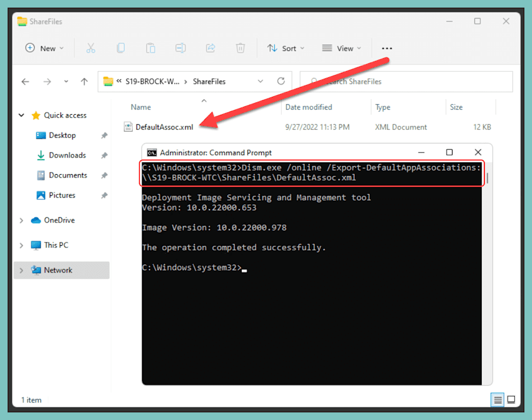Expand the This PC tree item

click(x=21, y=245)
